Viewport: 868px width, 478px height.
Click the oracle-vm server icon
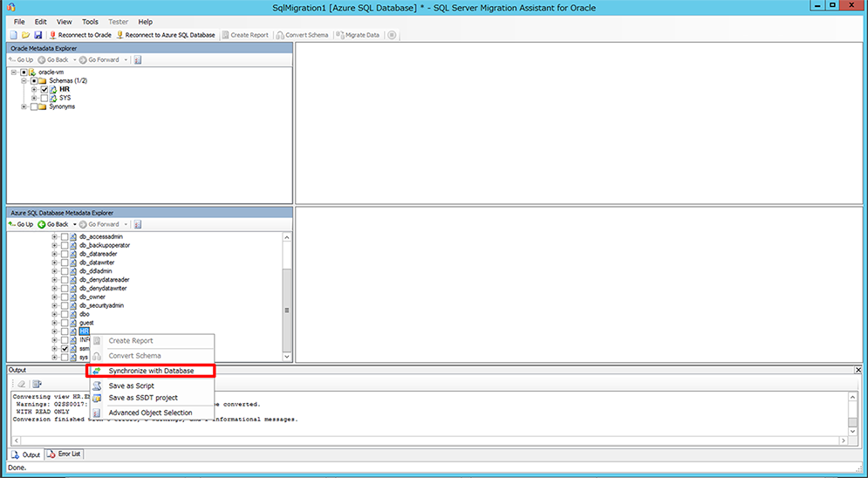point(32,72)
